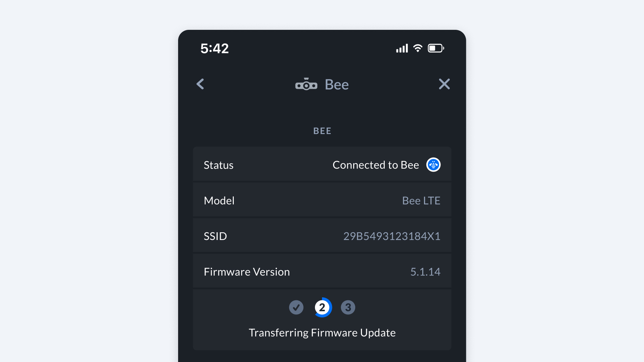Tap the back chevron arrow
Viewport: 644px width, 362px height.
pyautogui.click(x=200, y=84)
